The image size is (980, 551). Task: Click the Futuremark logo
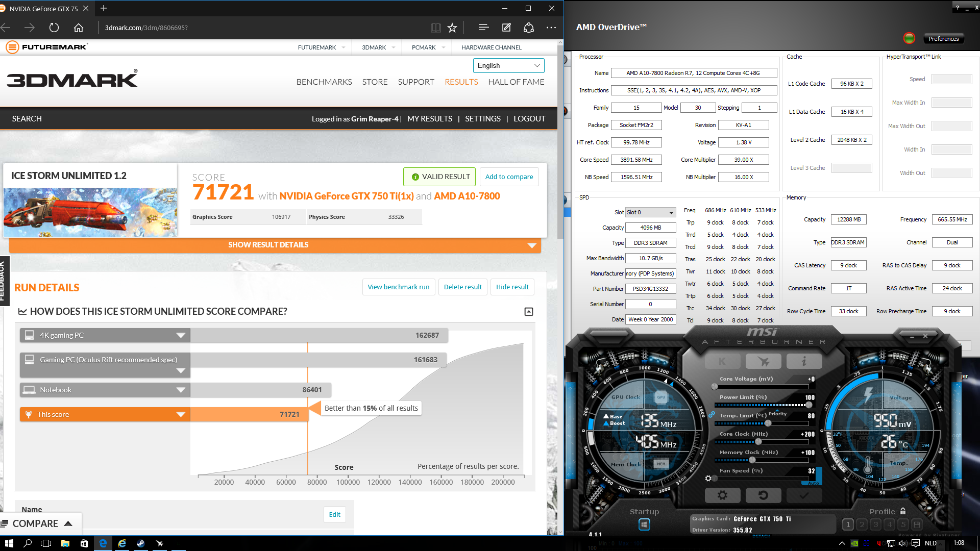point(46,47)
